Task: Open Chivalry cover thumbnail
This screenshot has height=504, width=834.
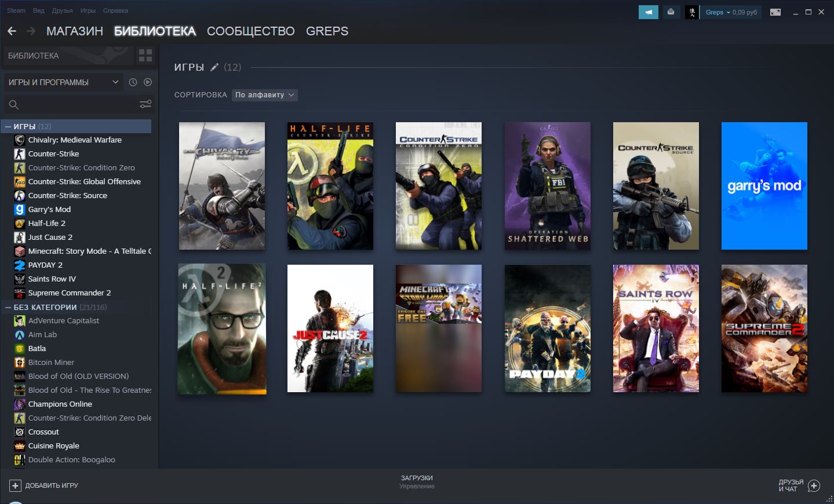Action: 222,186
